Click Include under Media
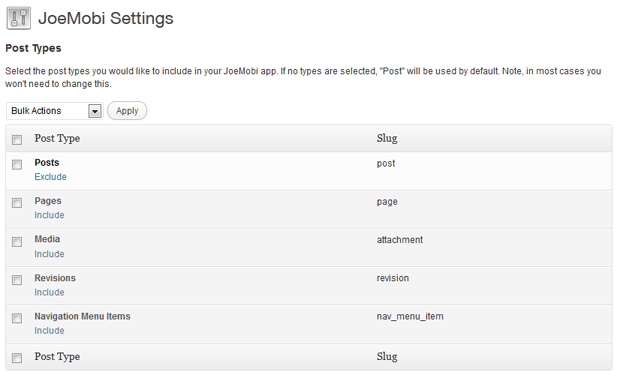The height and width of the screenshot is (381, 623). coord(49,254)
